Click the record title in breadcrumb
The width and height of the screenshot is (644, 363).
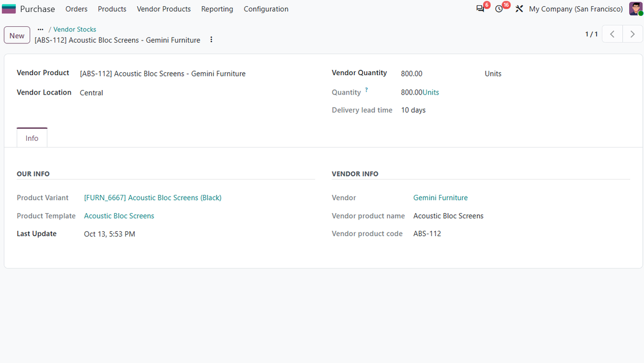pos(117,40)
